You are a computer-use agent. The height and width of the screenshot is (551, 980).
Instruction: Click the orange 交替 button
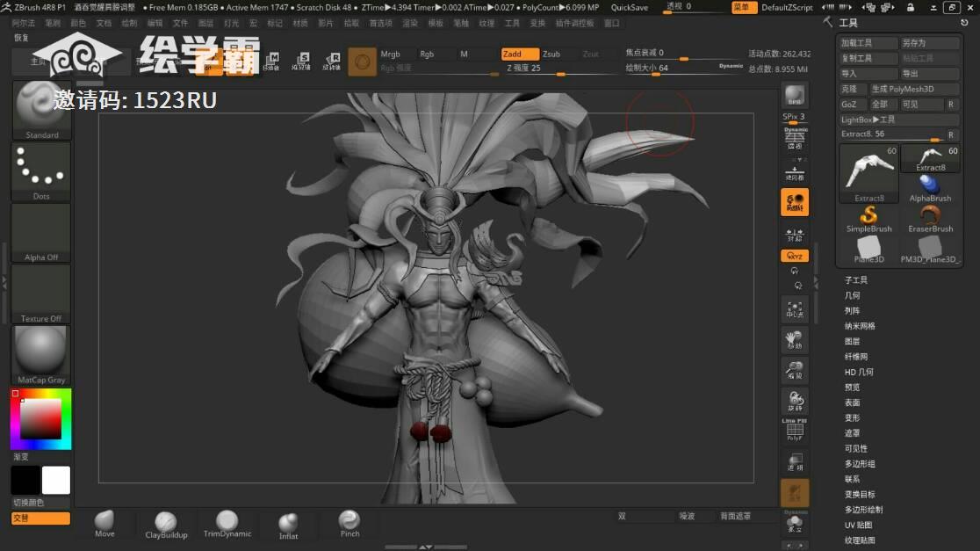click(40, 518)
